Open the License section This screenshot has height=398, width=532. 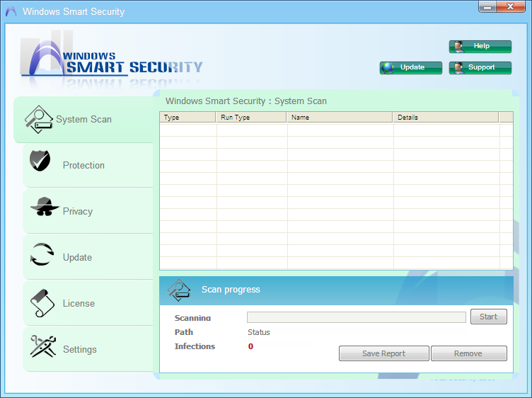click(x=88, y=303)
